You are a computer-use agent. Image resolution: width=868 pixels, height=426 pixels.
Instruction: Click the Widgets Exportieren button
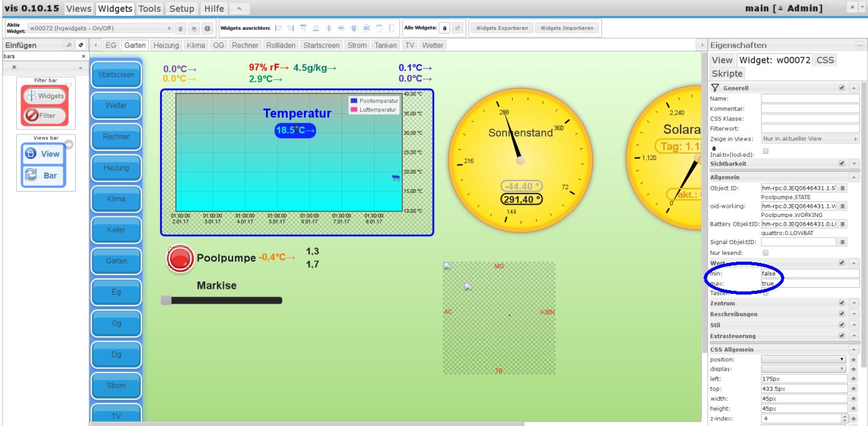pyautogui.click(x=502, y=28)
